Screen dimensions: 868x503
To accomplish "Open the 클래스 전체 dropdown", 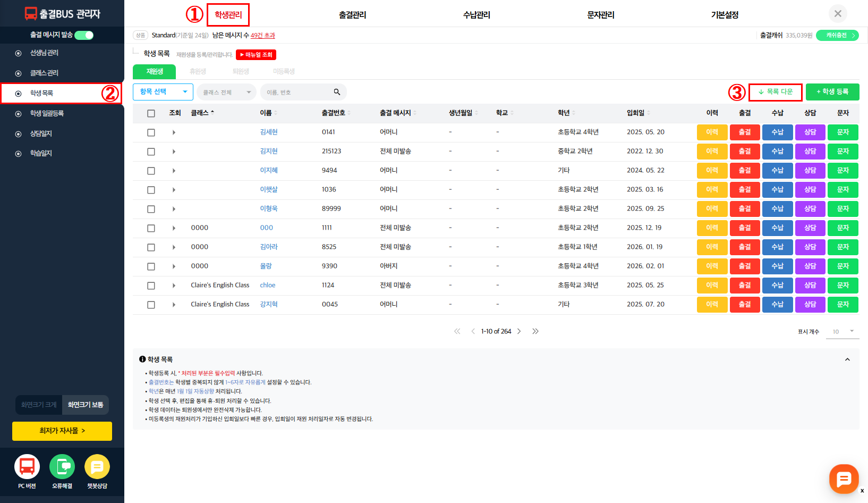I will pyautogui.click(x=226, y=93).
